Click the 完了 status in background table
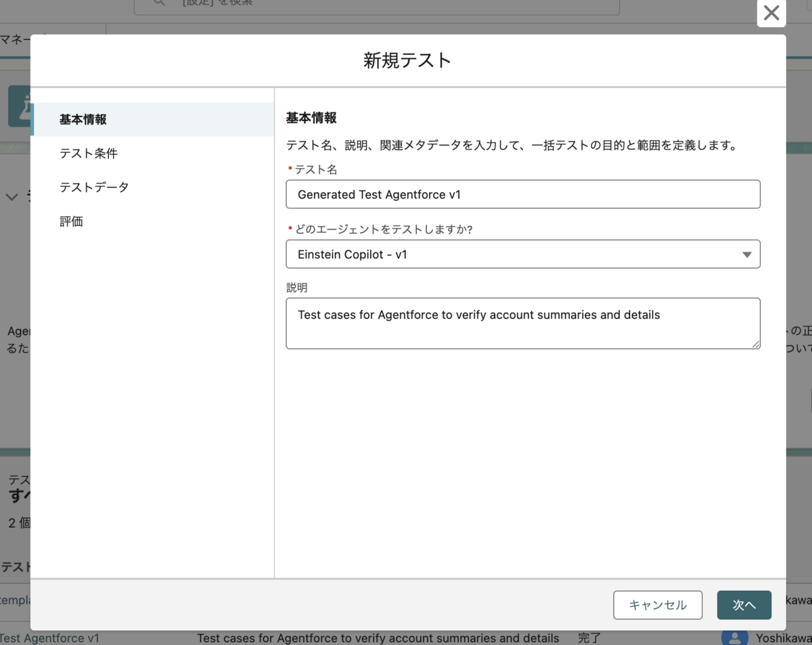The image size is (812, 645). point(589,638)
